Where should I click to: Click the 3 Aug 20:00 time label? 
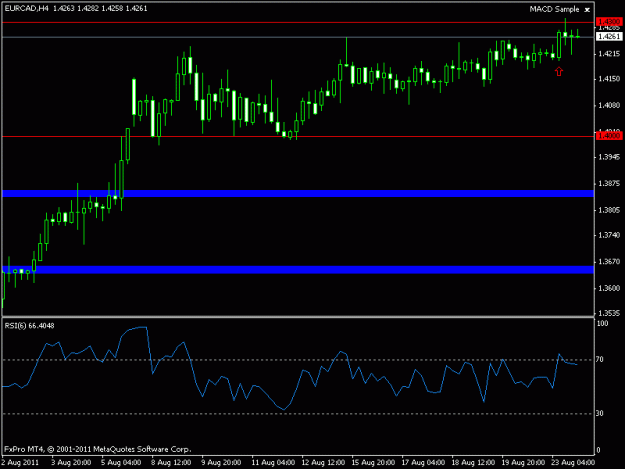pyautogui.click(x=71, y=462)
